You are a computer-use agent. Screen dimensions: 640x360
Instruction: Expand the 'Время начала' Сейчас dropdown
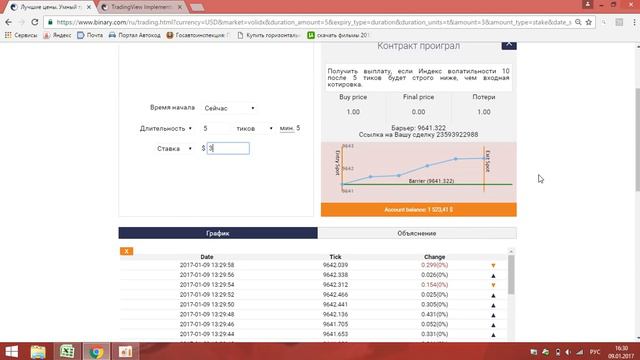[229, 108]
